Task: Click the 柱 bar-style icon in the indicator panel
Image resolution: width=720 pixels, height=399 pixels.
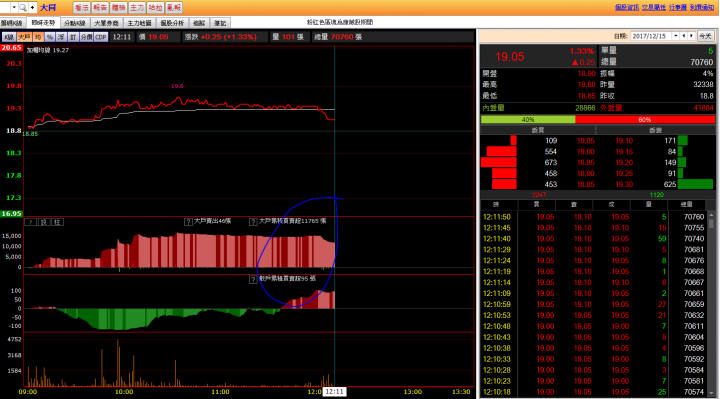Action: tap(57, 222)
